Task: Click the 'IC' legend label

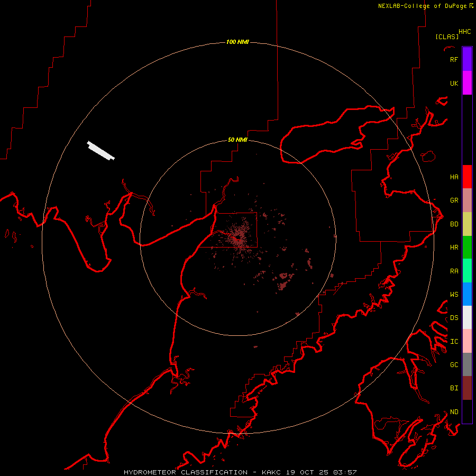Action: pyautogui.click(x=454, y=342)
